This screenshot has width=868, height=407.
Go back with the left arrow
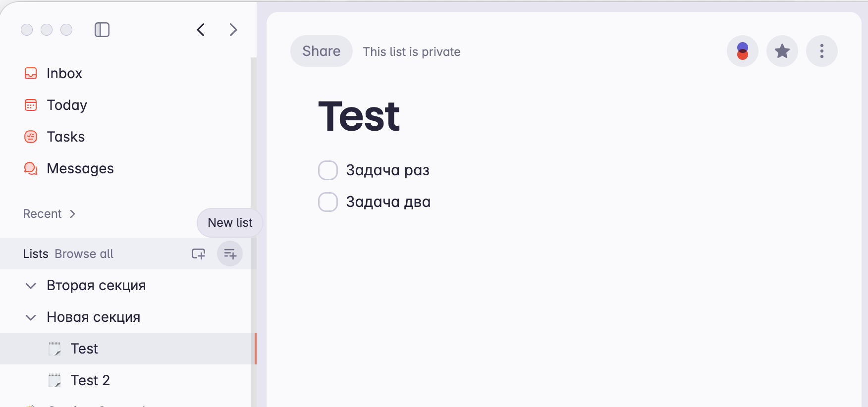(201, 30)
